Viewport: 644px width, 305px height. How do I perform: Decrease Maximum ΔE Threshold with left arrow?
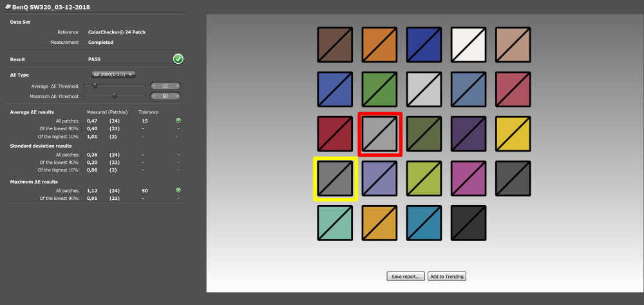tap(154, 96)
